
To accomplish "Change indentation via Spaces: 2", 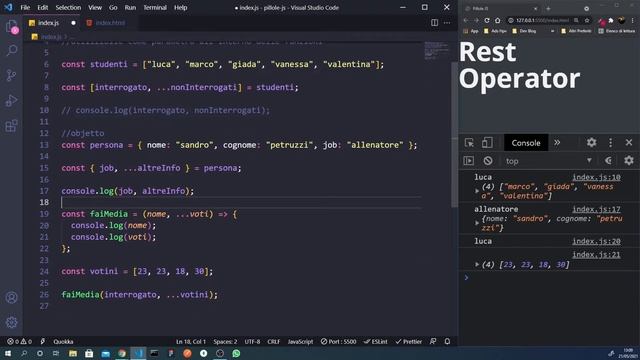I will pos(225,342).
